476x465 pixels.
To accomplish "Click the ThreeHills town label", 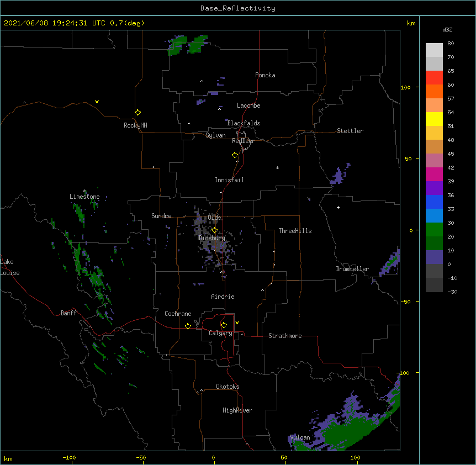I will pyautogui.click(x=295, y=231).
